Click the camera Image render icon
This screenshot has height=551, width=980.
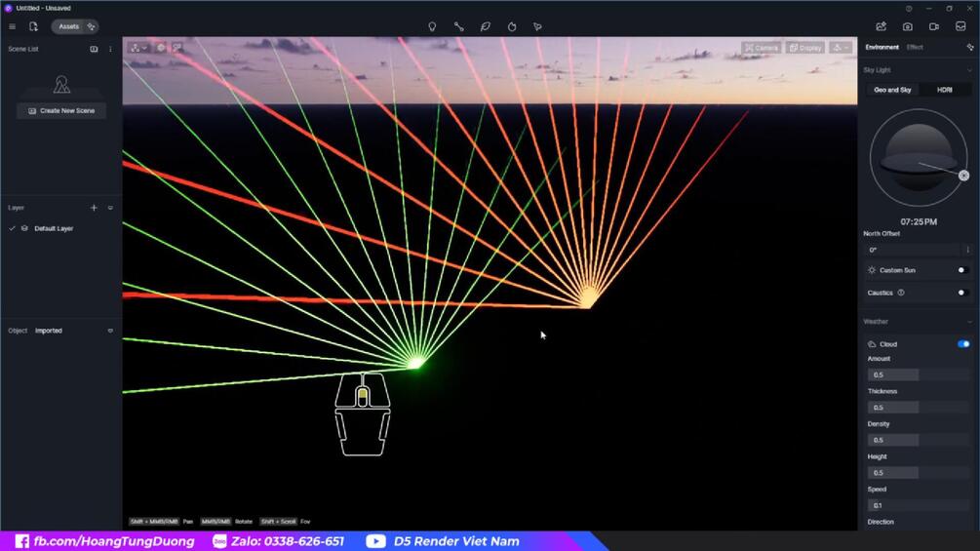pyautogui.click(x=908, y=27)
